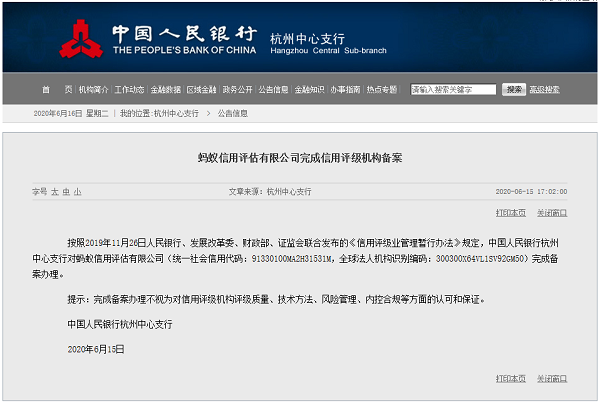Viewport: 600px width, 403px height.
Task: Click the article title 蚂蚁信用评估有限公司完成信用评级机构备案
Action: (x=300, y=158)
